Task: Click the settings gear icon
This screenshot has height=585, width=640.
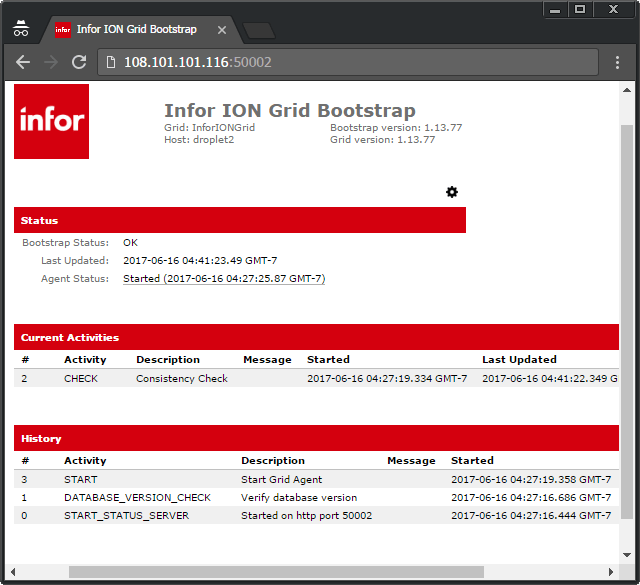Action: tap(452, 192)
